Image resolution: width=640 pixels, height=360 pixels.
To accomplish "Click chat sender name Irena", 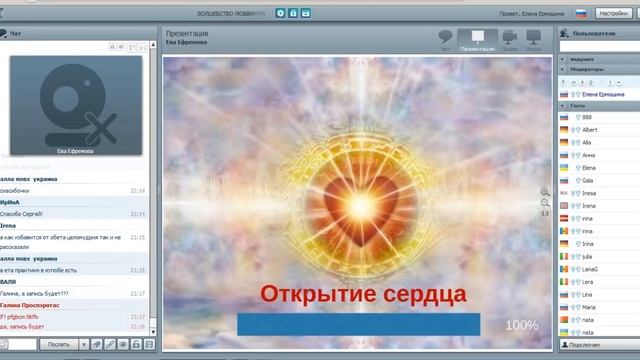I will coord(8,225).
